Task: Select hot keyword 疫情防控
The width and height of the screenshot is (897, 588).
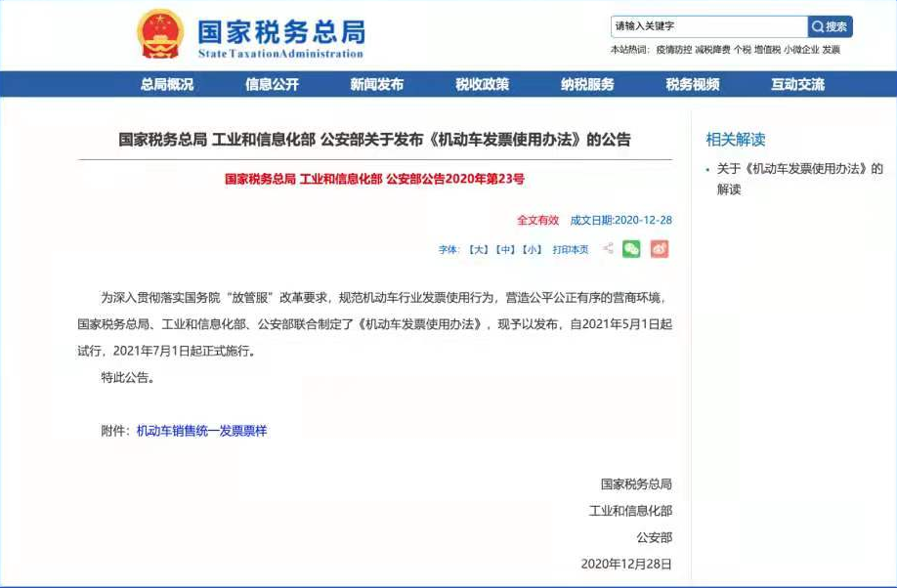Action: 674,50
